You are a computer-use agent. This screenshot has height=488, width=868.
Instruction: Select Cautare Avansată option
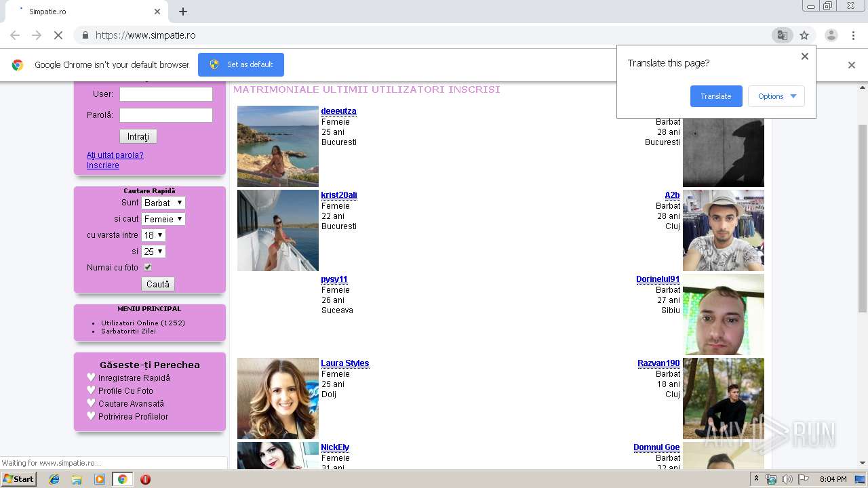pyautogui.click(x=132, y=404)
